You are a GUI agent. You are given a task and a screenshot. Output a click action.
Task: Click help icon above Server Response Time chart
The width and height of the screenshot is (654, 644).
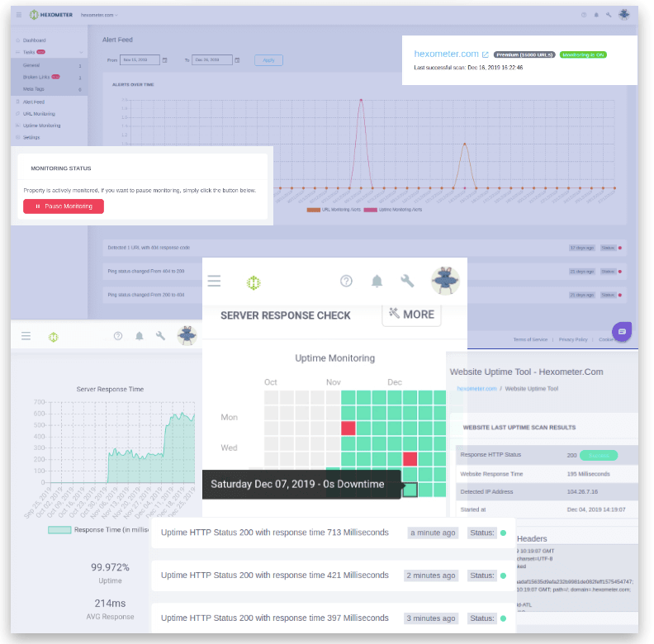(118, 336)
